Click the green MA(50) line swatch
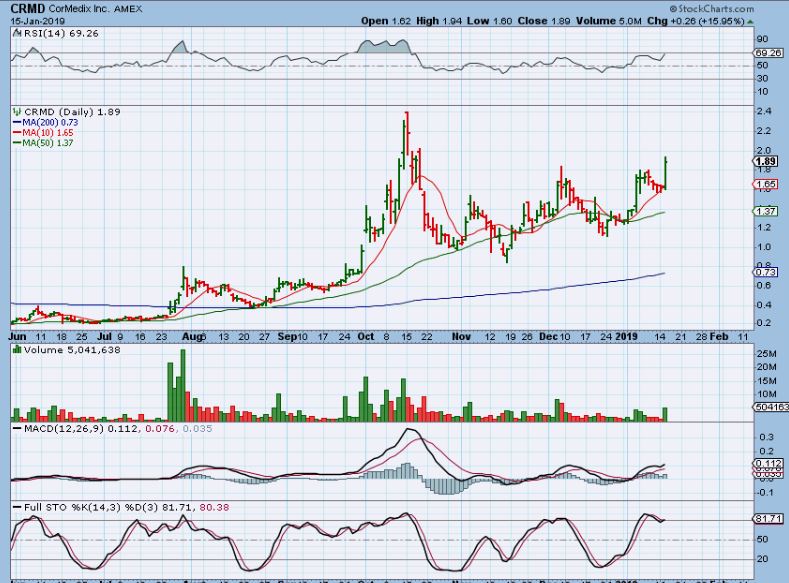This screenshot has height=583, width=789. tap(17, 143)
